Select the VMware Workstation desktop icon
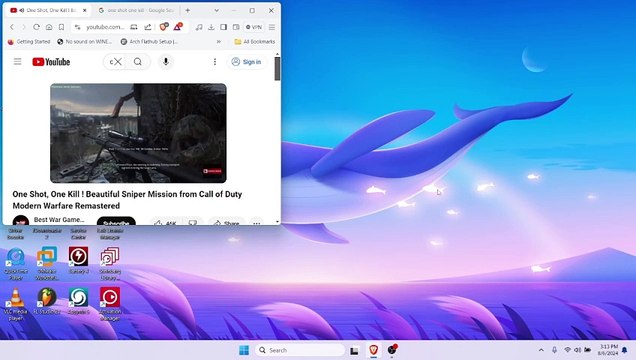Image resolution: width=636 pixels, height=360 pixels. point(47,264)
